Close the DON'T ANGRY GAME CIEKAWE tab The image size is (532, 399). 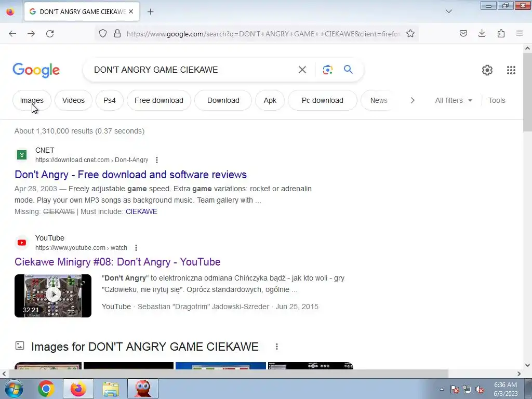pos(131,11)
